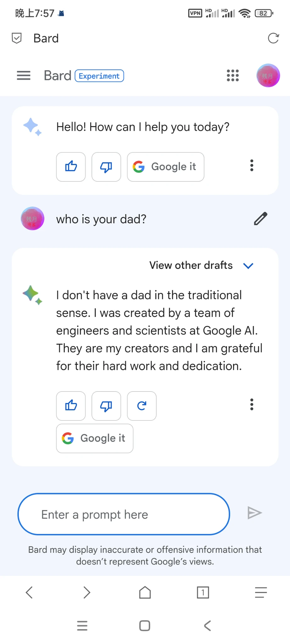Image resolution: width=290 pixels, height=644 pixels.
Task: Thumbs up the dad answer response
Action: pyautogui.click(x=71, y=406)
